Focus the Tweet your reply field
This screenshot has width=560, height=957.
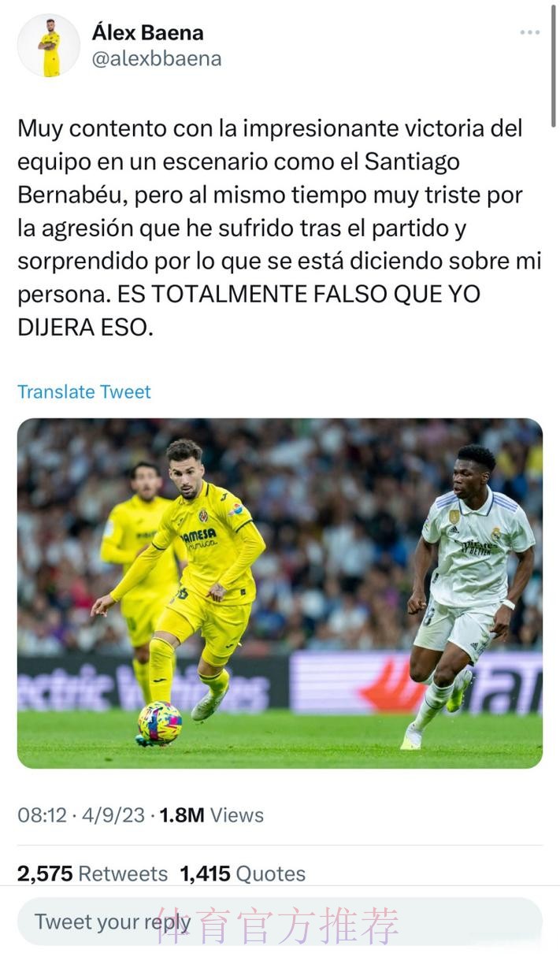tap(280, 922)
